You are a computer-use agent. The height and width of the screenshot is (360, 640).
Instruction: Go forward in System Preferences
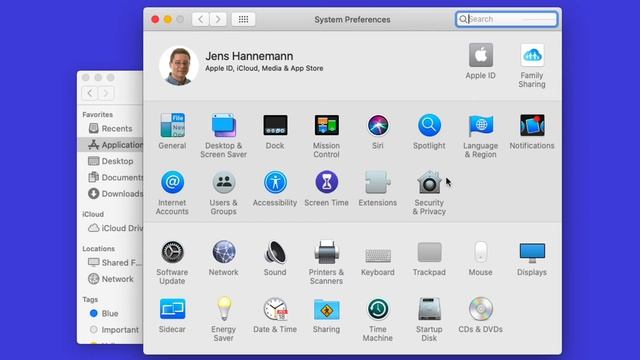click(x=218, y=19)
